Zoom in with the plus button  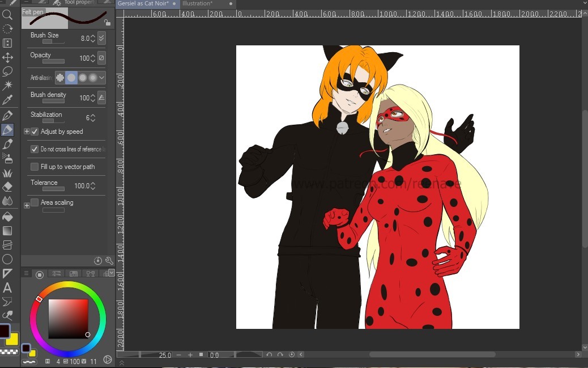pyautogui.click(x=190, y=355)
